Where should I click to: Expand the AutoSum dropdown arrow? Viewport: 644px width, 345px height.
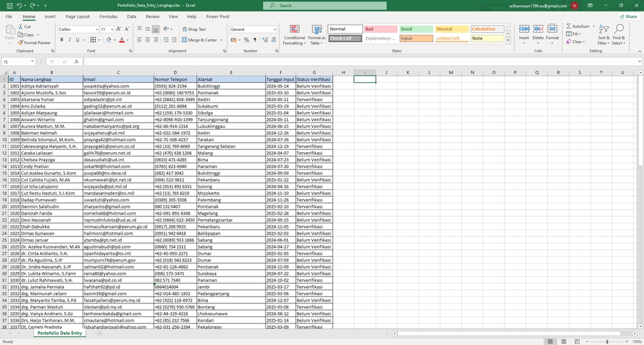[594, 26]
